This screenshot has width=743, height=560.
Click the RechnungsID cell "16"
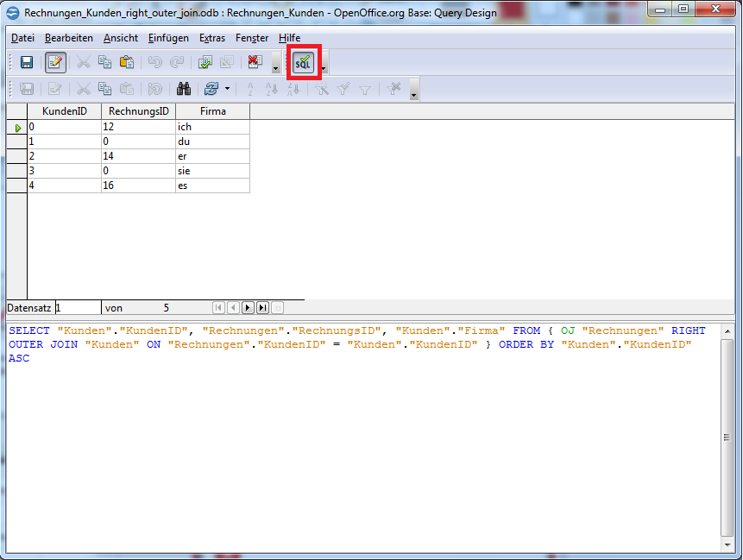(x=138, y=186)
